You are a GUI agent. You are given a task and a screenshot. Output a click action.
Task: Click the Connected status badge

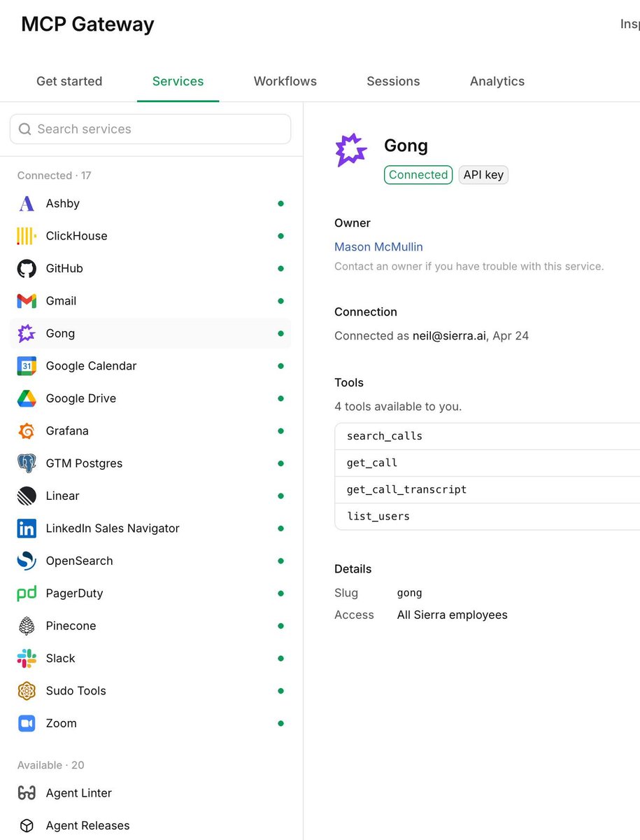point(418,175)
